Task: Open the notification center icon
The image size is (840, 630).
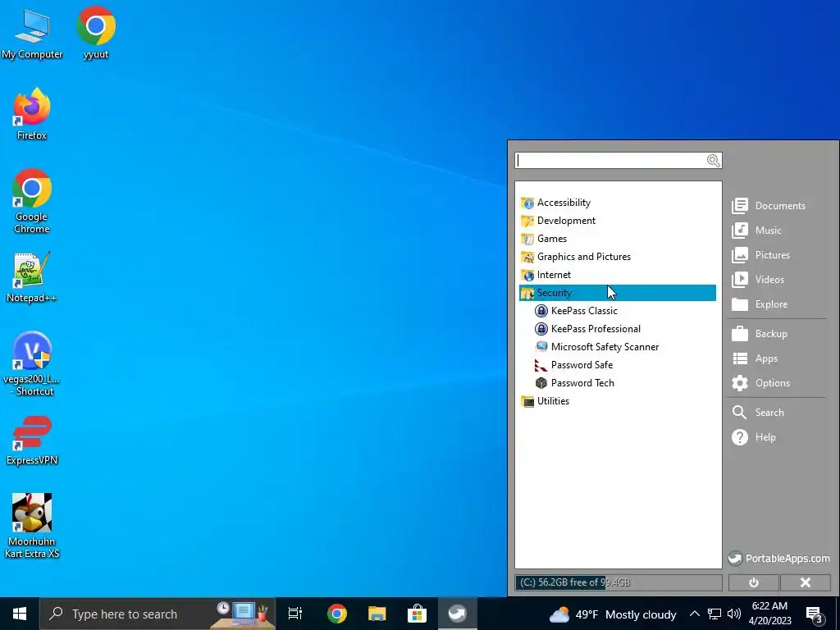Action: click(815, 614)
